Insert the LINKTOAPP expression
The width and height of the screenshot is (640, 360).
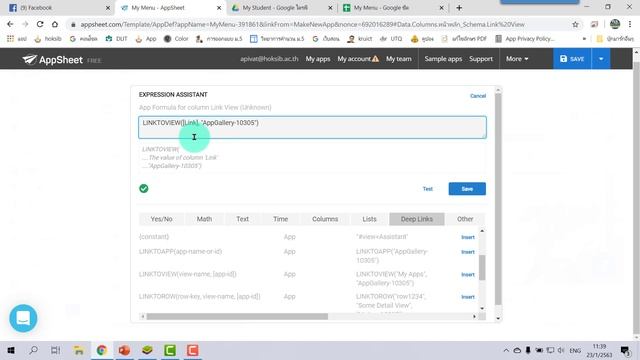468,252
